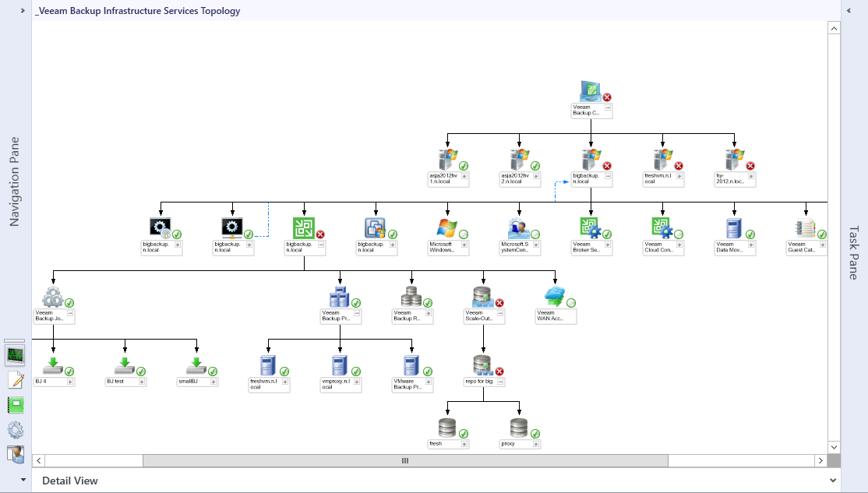Expand the hy-2012.n.loc.. node

click(x=750, y=176)
